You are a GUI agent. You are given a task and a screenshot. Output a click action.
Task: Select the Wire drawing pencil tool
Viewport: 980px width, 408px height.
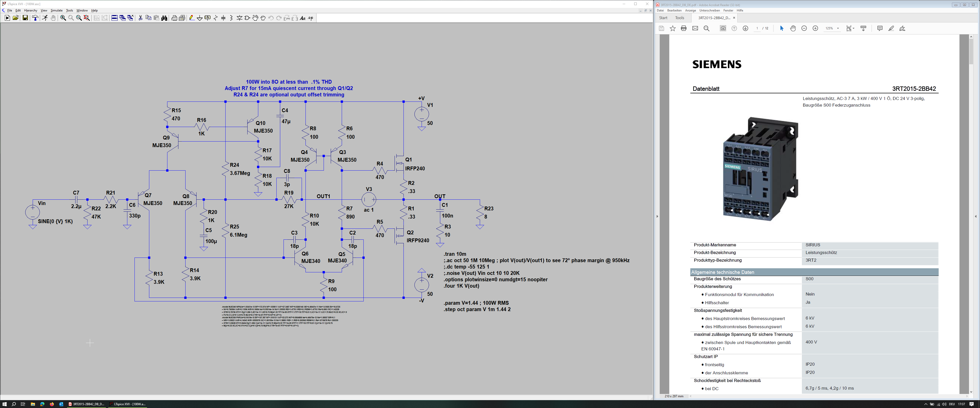(192, 18)
